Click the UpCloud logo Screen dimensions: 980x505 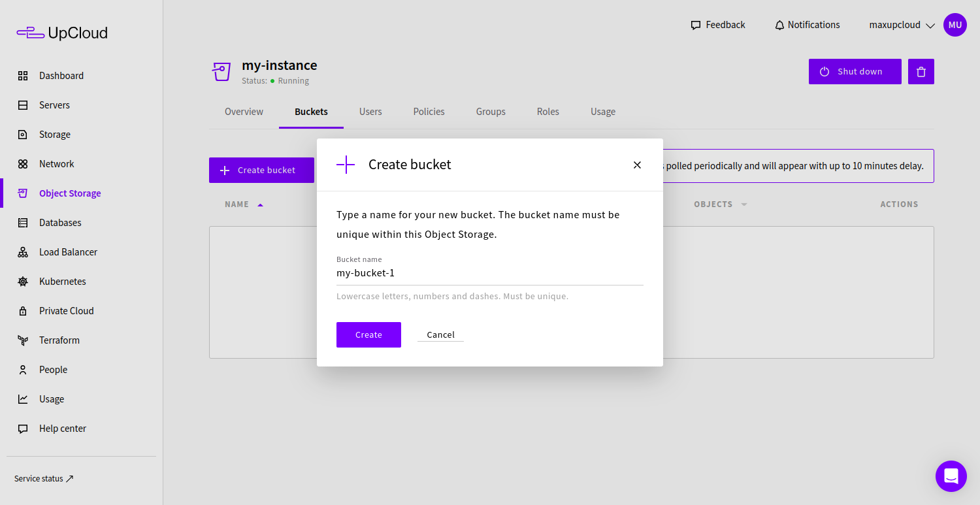click(x=62, y=33)
